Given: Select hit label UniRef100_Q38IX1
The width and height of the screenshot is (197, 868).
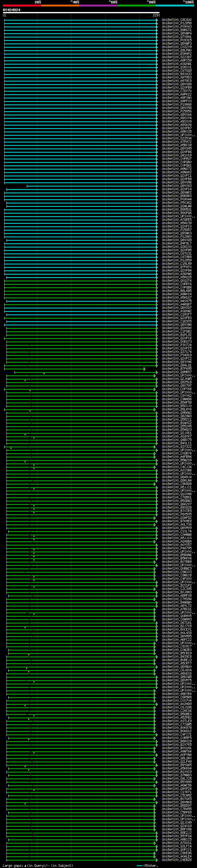Looking at the screenshot, I should 176,67.
